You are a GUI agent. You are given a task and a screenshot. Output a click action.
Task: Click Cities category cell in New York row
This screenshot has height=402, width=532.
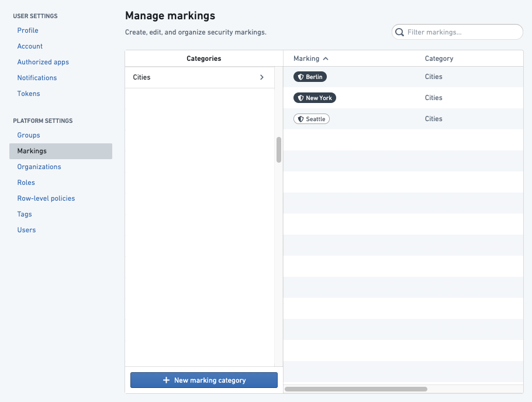click(434, 98)
